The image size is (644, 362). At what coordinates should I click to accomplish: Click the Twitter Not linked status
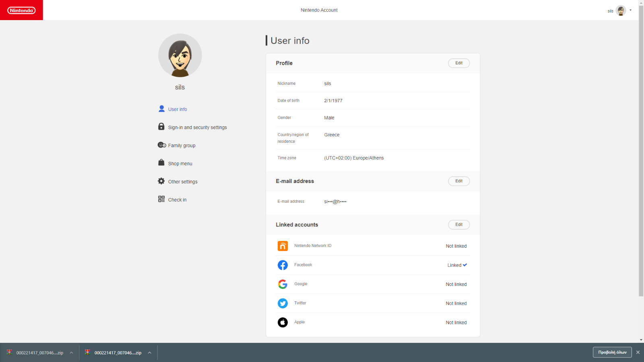point(456,304)
